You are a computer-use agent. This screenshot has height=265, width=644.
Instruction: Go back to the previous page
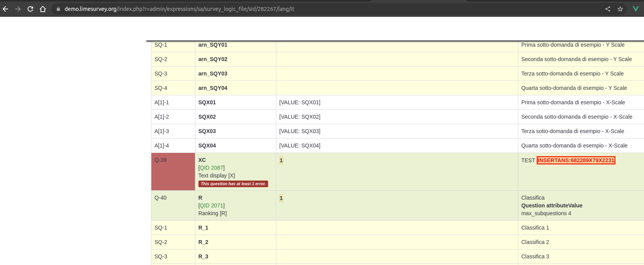click(5, 9)
